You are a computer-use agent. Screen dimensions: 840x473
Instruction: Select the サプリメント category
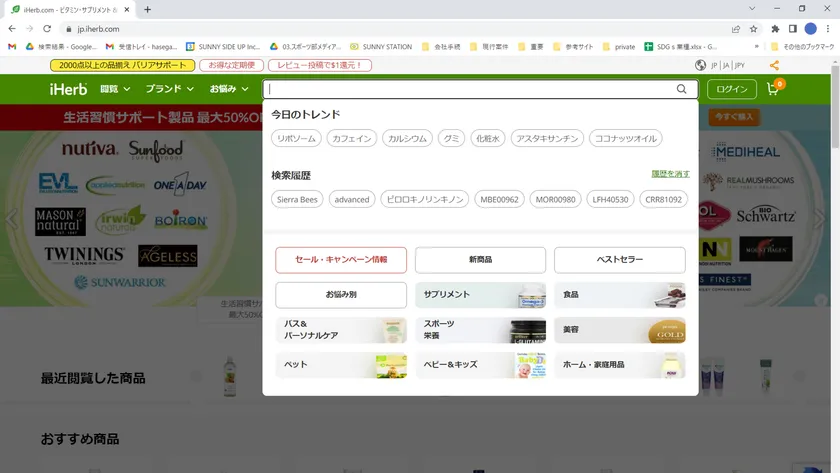tap(480, 295)
